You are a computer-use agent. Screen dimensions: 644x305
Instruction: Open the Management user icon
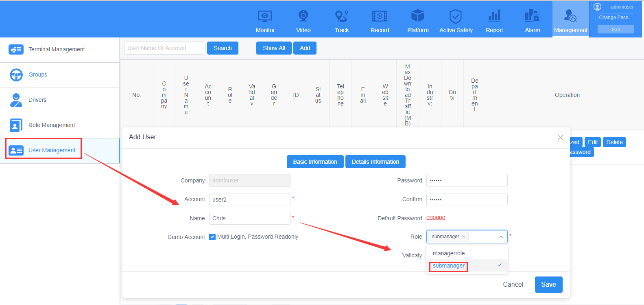point(570,16)
